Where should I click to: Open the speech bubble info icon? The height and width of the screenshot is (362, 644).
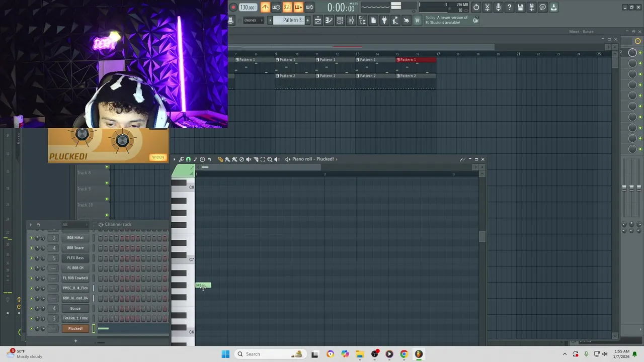[x=542, y=7]
